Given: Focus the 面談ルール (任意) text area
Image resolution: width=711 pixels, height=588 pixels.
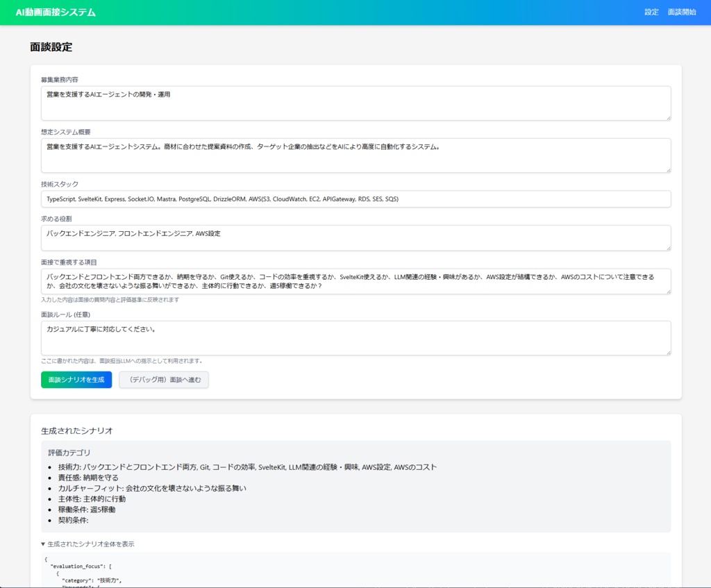Looking at the screenshot, I should (x=355, y=338).
